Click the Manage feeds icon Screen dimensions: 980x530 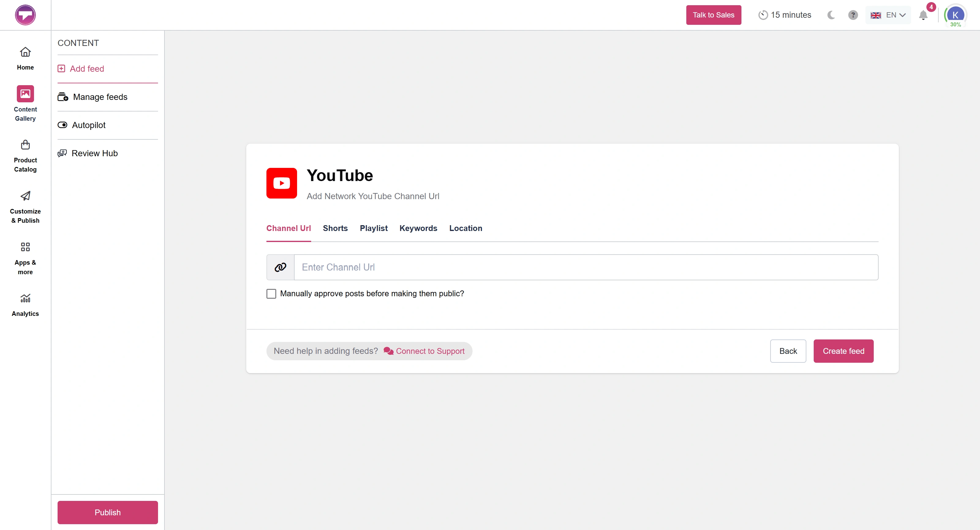pyautogui.click(x=63, y=97)
